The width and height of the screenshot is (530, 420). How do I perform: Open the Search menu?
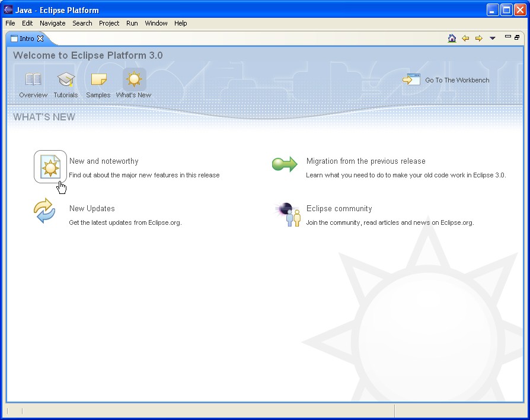pyautogui.click(x=82, y=23)
